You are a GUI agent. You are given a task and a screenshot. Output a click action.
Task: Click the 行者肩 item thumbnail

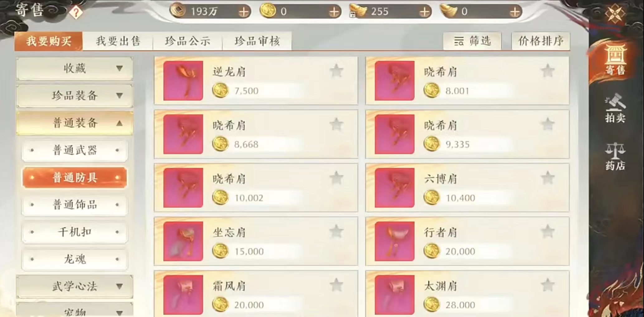tap(394, 241)
